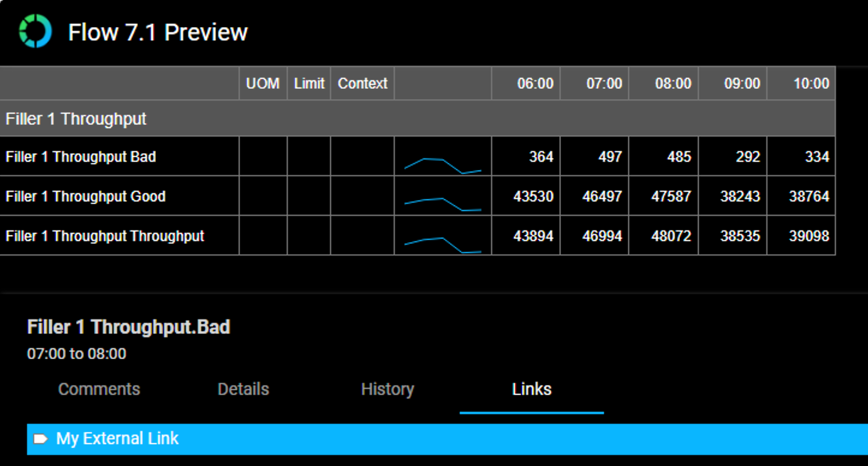Click the 06:00 column header
This screenshot has width=868, height=466.
point(526,84)
